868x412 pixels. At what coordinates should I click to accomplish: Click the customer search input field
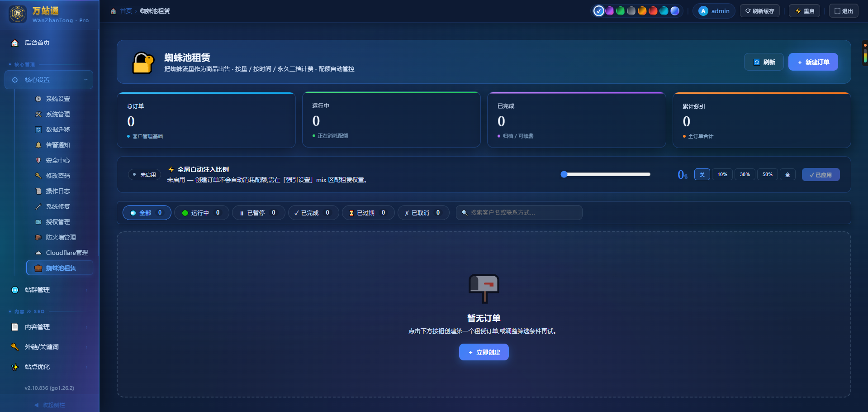(x=519, y=213)
